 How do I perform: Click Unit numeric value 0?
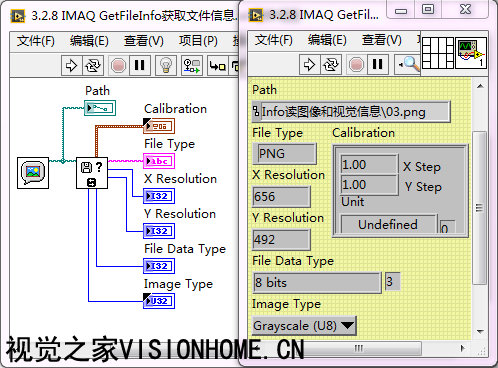click(447, 227)
